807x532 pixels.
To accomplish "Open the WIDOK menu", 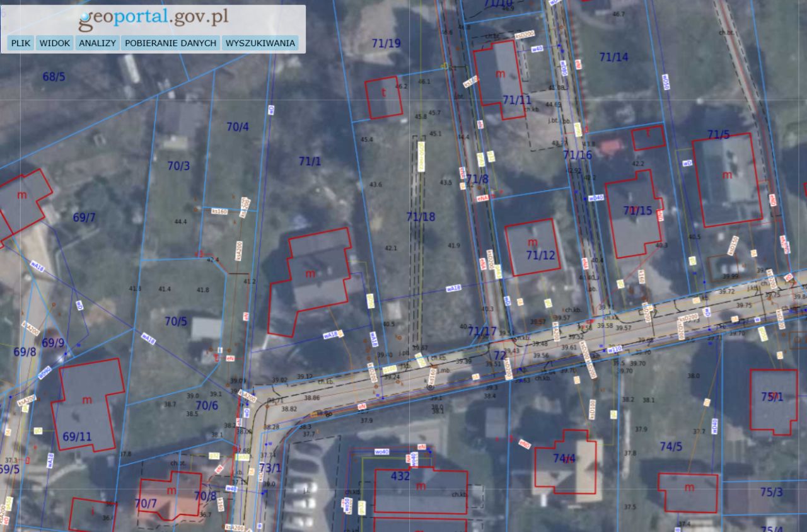I will click(x=54, y=43).
